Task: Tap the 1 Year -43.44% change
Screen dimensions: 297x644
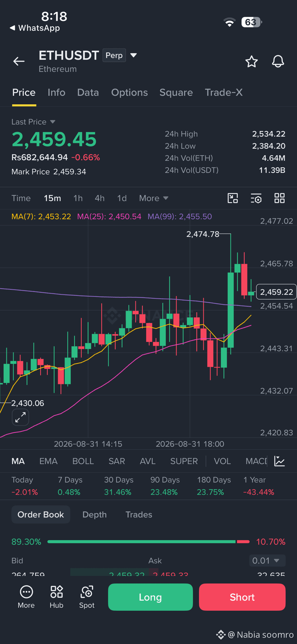Action: pos(259,492)
